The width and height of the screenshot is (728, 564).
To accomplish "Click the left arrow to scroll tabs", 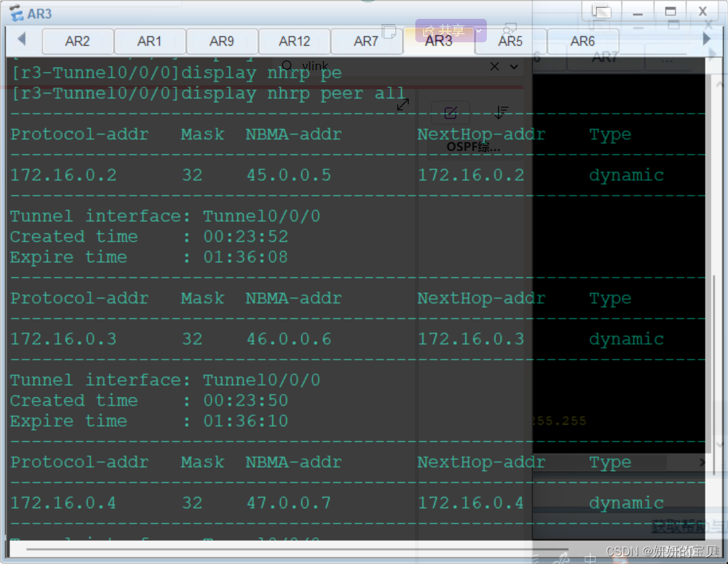I will tap(21, 38).
